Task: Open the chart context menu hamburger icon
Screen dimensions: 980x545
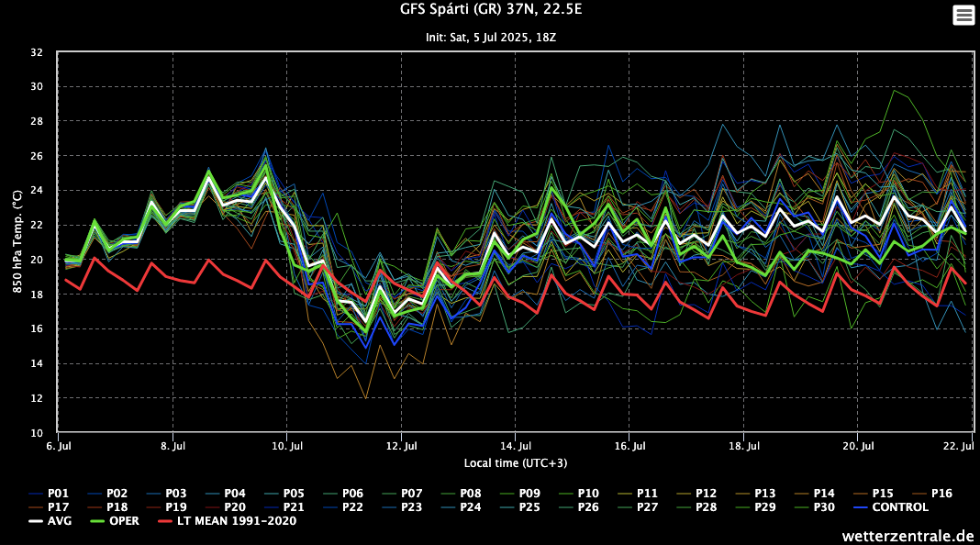Action: pos(963,15)
